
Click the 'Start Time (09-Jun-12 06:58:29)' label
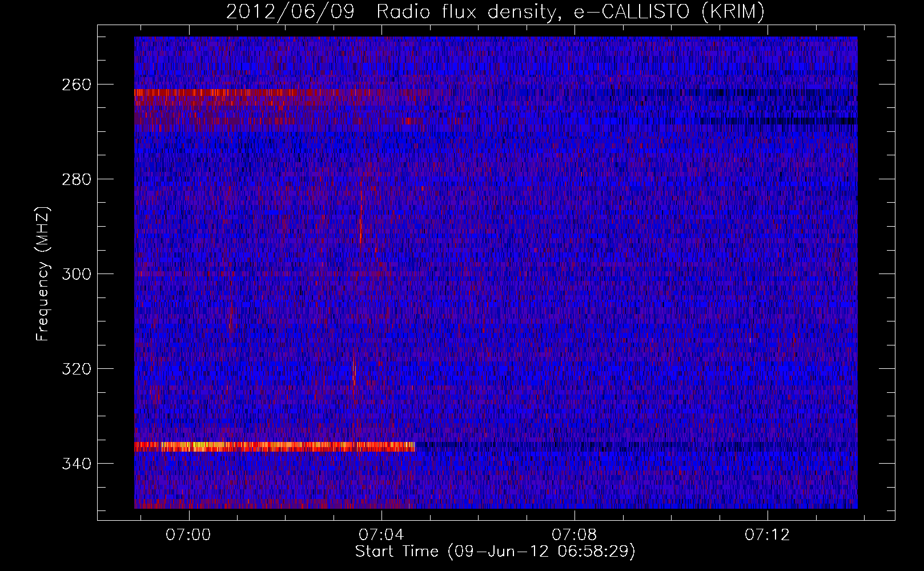[x=495, y=552]
